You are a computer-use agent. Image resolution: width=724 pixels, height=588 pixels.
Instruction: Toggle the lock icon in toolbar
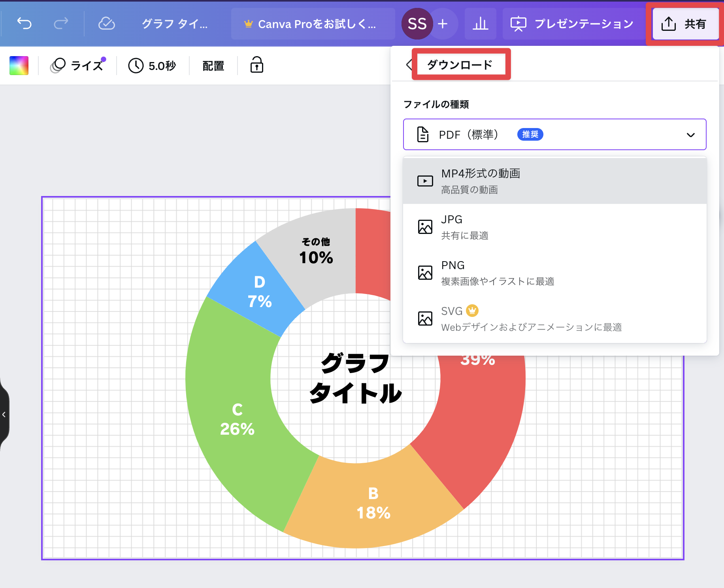(x=256, y=65)
